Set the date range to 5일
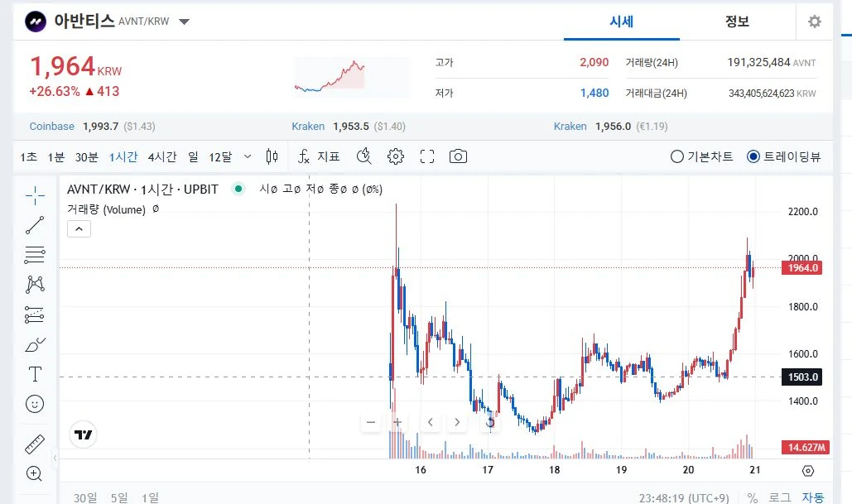Viewport: 852px width, 504px height. click(119, 497)
